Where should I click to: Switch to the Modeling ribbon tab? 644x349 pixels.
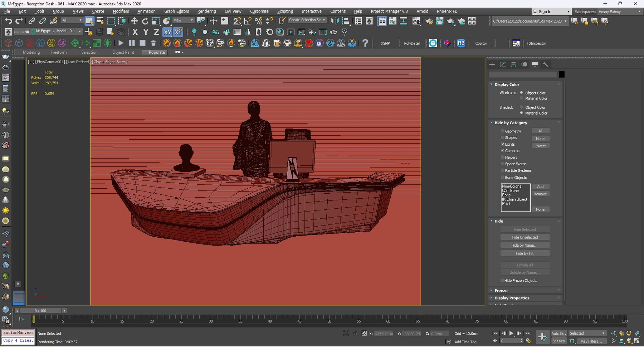click(x=31, y=52)
